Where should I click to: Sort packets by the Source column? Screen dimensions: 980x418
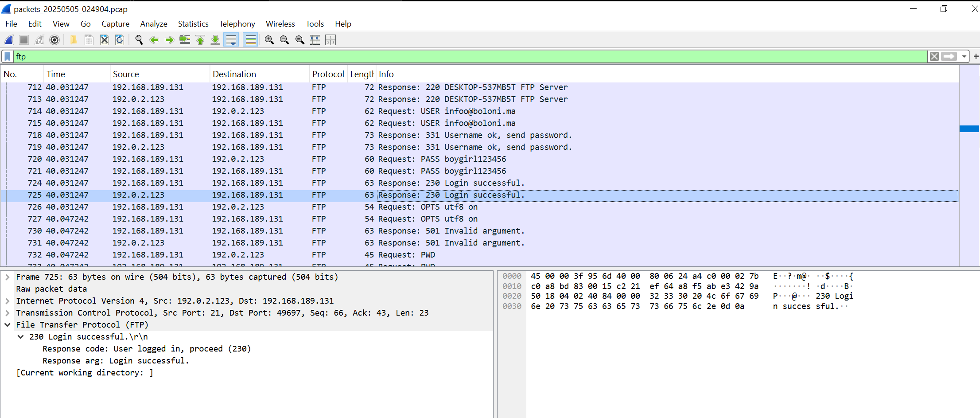tap(159, 74)
